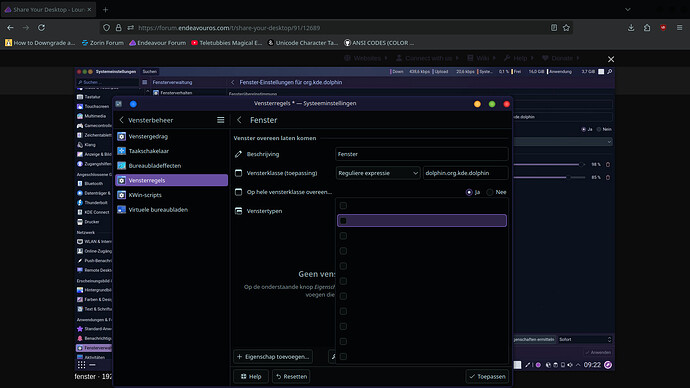
Task: Open Help in Vensterregels window
Action: (251, 377)
